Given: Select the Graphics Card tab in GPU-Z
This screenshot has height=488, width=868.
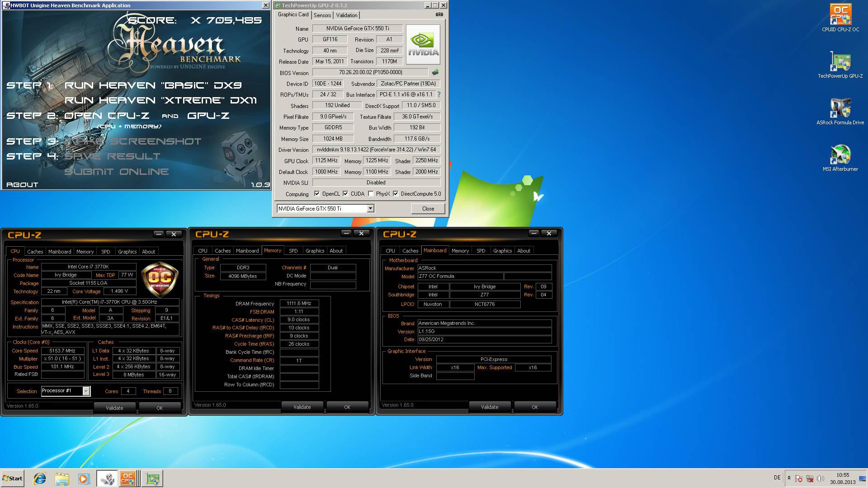Looking at the screenshot, I should pos(293,14).
